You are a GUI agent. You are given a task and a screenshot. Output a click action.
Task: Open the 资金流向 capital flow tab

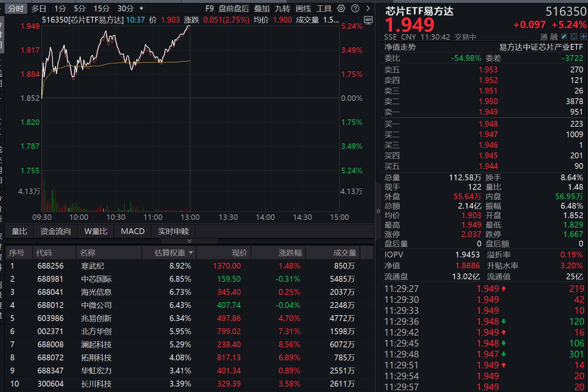[x=55, y=231]
